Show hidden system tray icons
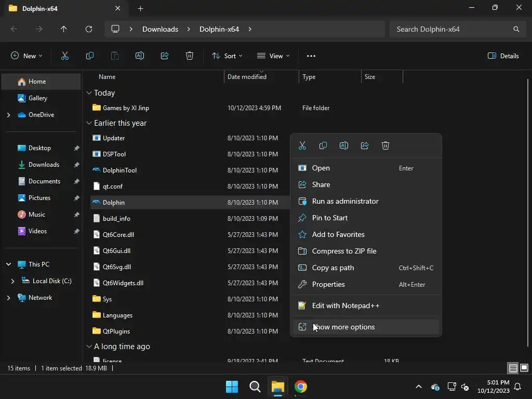This screenshot has height=399, width=532. coord(419,387)
